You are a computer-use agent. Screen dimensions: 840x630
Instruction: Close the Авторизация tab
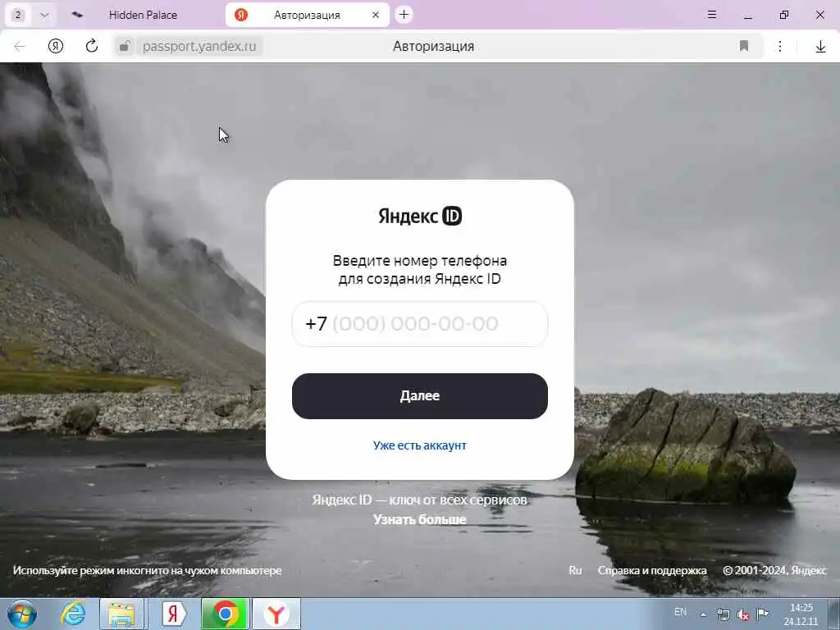click(x=376, y=15)
